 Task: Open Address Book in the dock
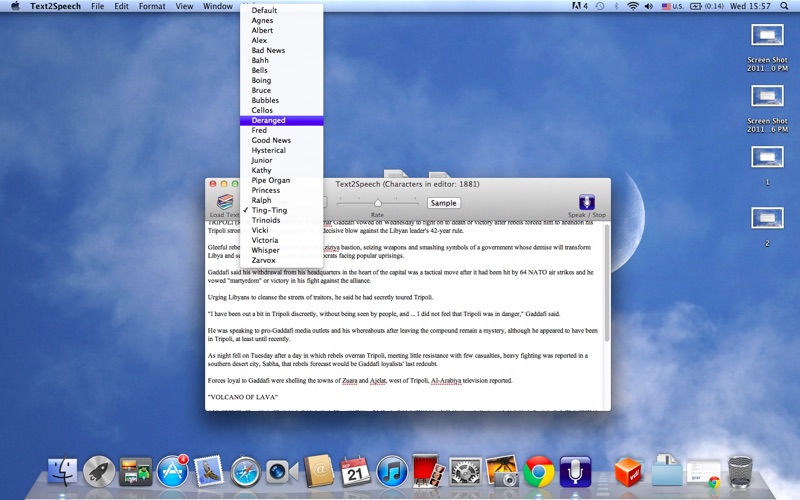pos(319,471)
